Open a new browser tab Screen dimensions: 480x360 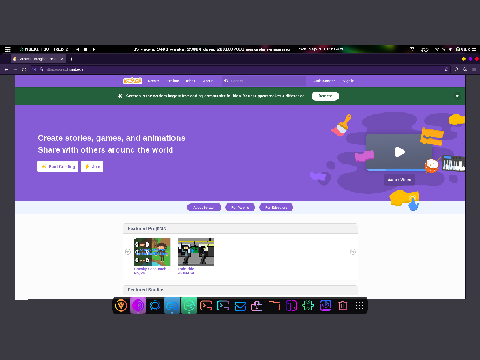click(71, 59)
